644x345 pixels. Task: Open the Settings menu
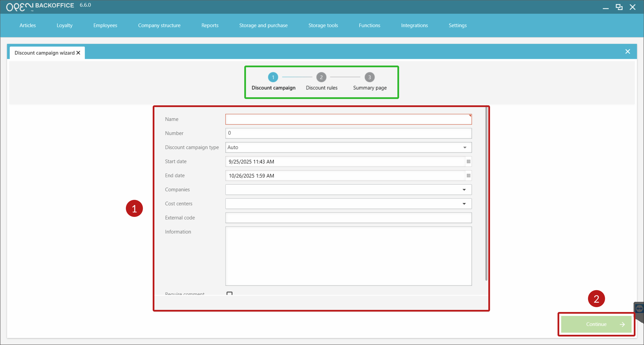click(457, 25)
